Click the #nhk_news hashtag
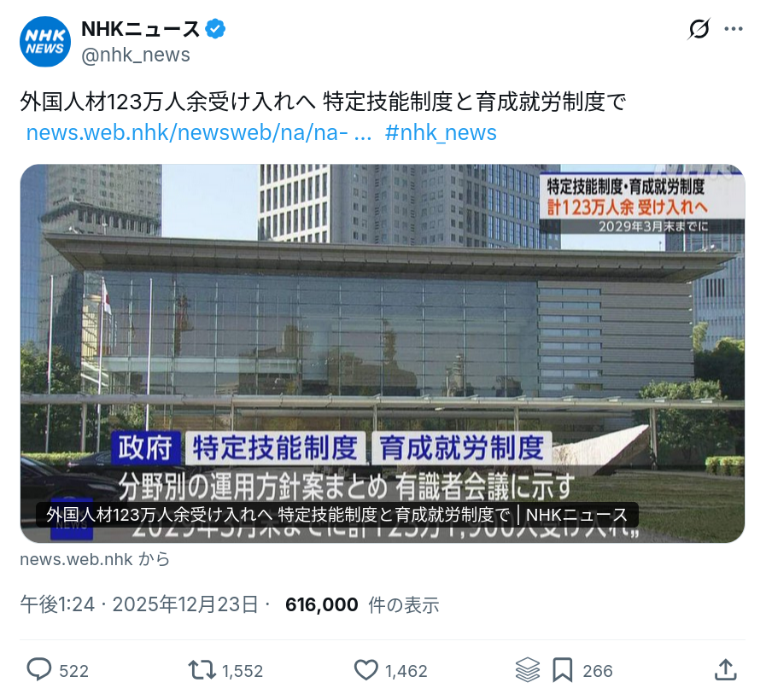Viewport: 766px width, 700px height. [x=441, y=132]
